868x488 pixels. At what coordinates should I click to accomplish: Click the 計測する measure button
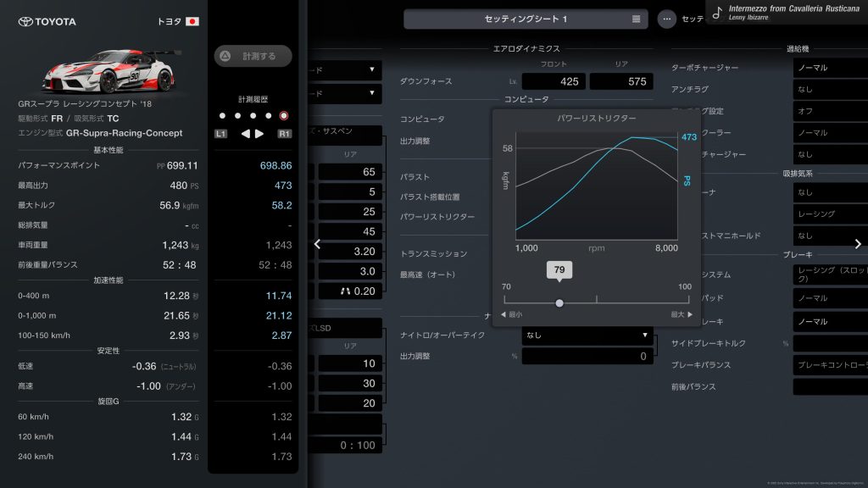click(x=253, y=56)
